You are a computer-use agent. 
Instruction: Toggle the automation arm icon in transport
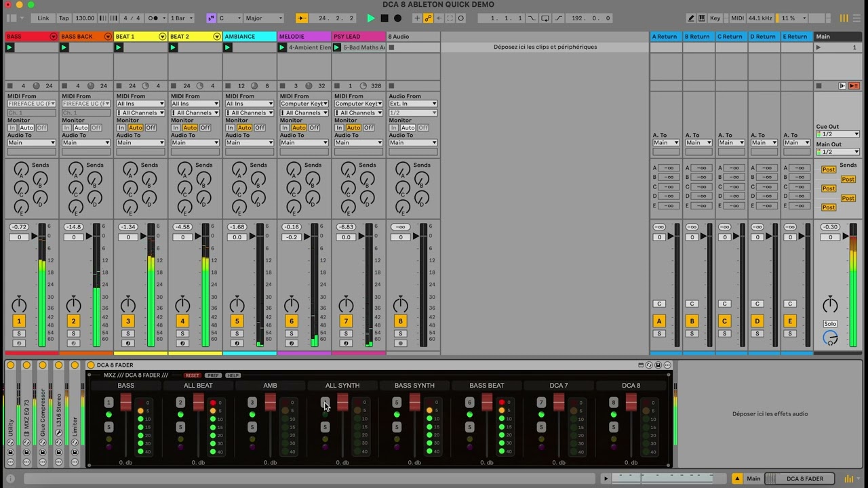pos(428,18)
